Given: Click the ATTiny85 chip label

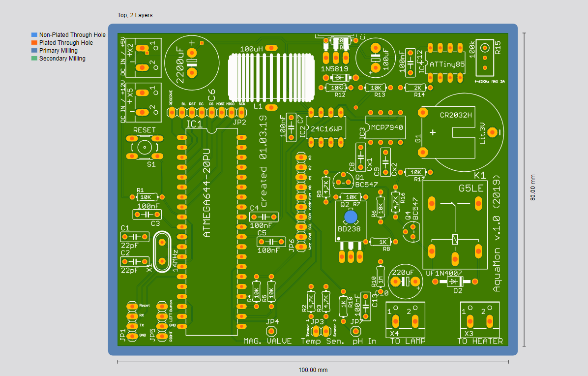Looking at the screenshot, I should click(x=447, y=64).
